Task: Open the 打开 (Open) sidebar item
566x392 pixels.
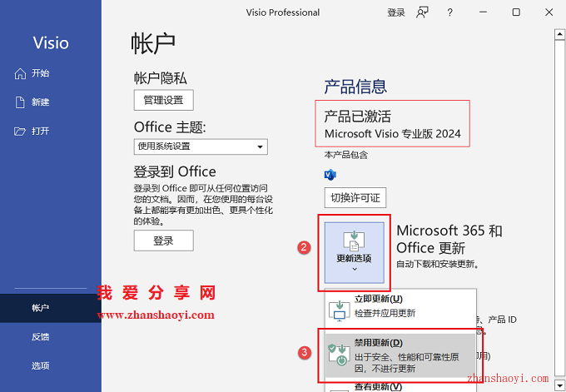Action: [32, 131]
